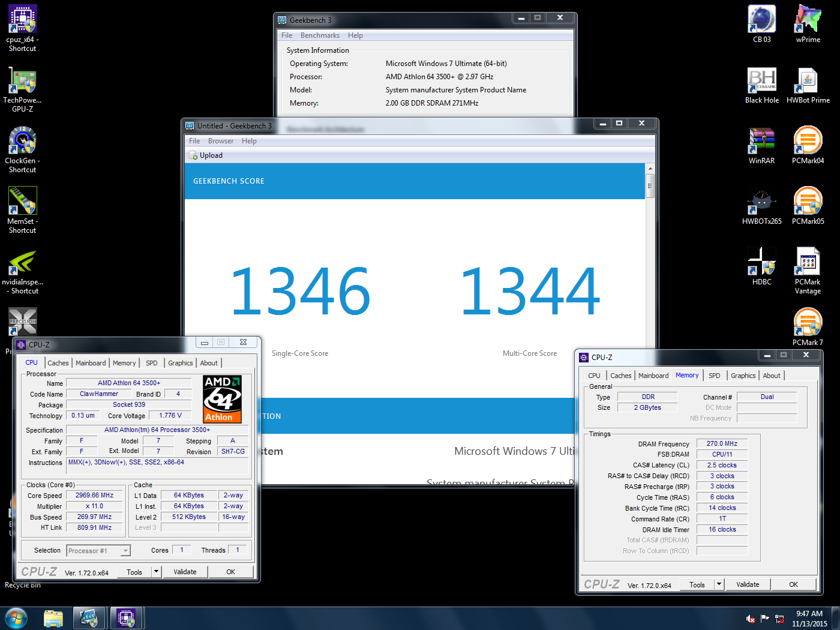This screenshot has height=630, width=840.
Task: Switch to Mainboard tab in left CPU-Z
Action: (91, 363)
